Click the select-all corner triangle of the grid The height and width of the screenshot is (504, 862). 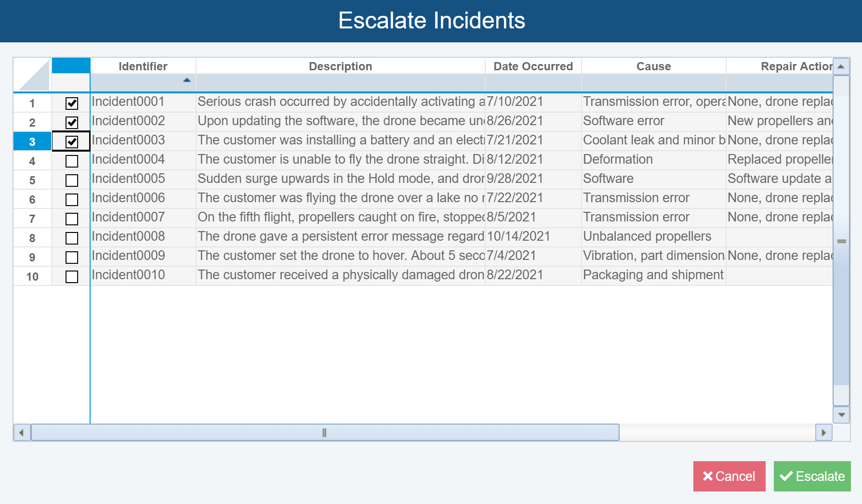[x=32, y=75]
